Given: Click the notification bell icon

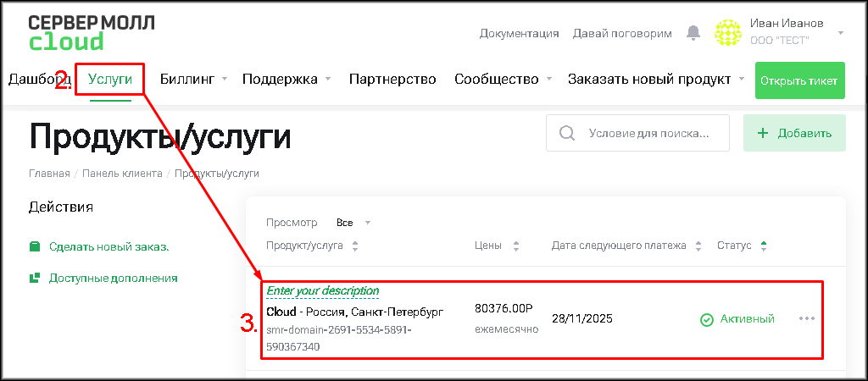Looking at the screenshot, I should [x=693, y=33].
